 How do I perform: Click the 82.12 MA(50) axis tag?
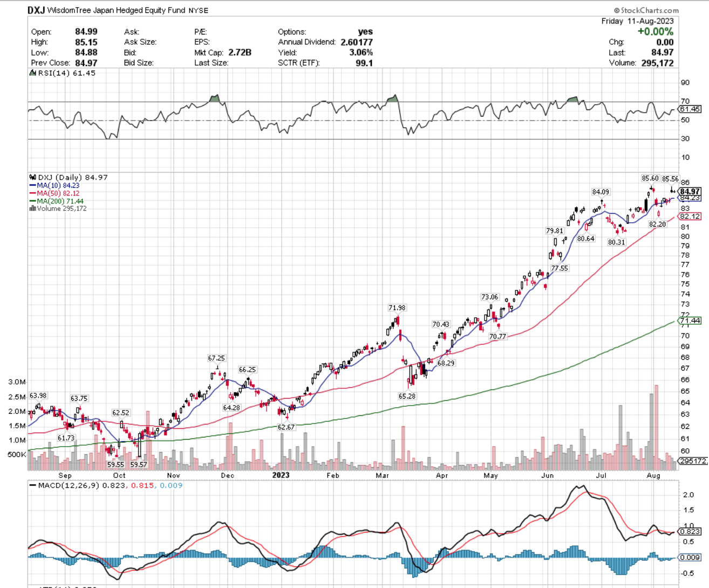click(x=690, y=216)
